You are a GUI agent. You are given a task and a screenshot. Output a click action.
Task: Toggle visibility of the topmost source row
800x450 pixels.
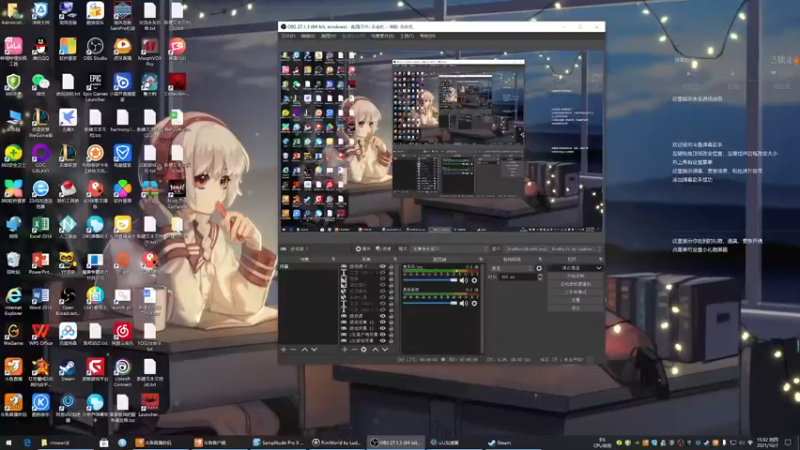382,266
